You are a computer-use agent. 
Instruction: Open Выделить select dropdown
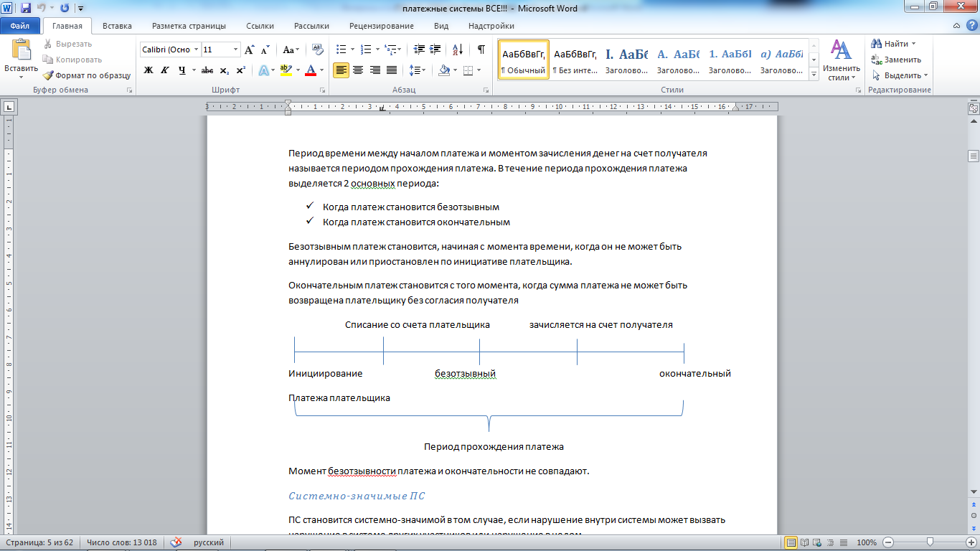click(x=900, y=75)
